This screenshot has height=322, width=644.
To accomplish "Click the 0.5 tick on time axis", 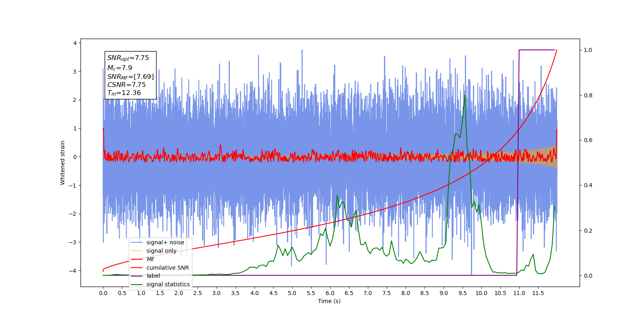I will point(122,293).
